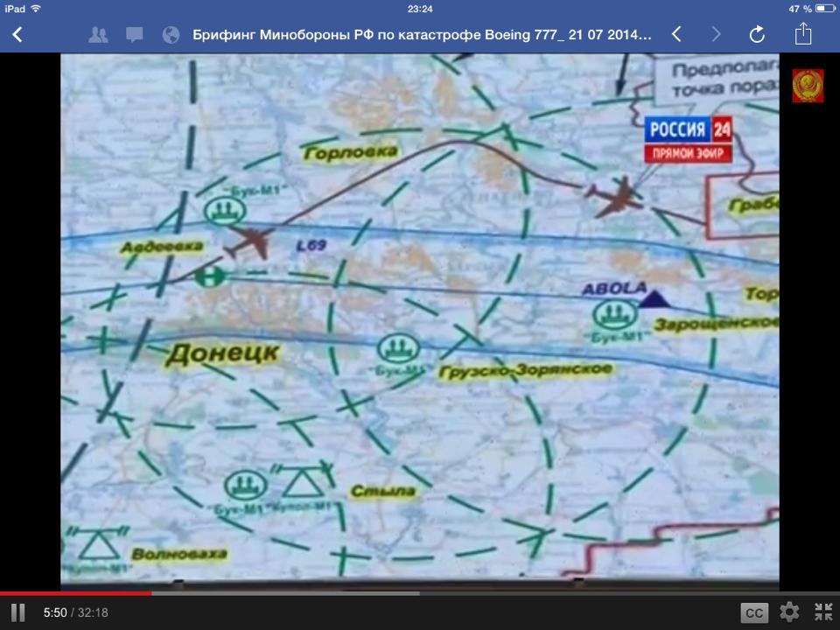Open the friend requests icon
Viewport: 840px width, 630px height.
tap(98, 35)
